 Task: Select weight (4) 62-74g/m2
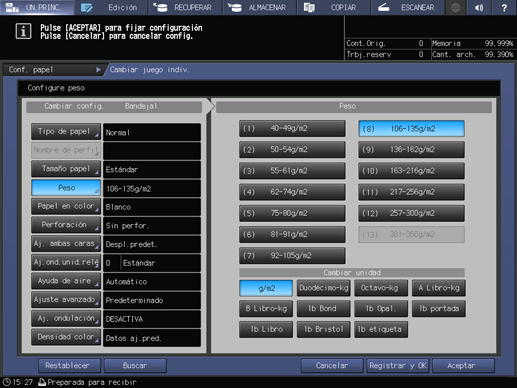coord(292,192)
